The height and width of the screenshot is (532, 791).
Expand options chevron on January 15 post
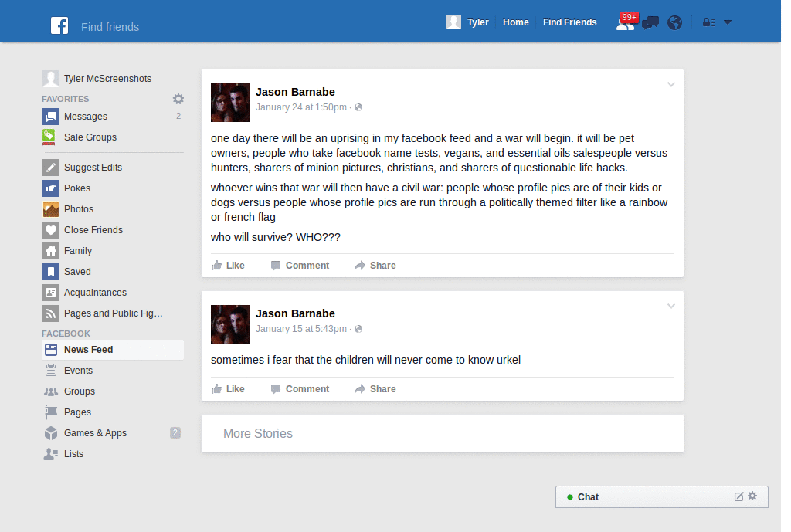[671, 306]
